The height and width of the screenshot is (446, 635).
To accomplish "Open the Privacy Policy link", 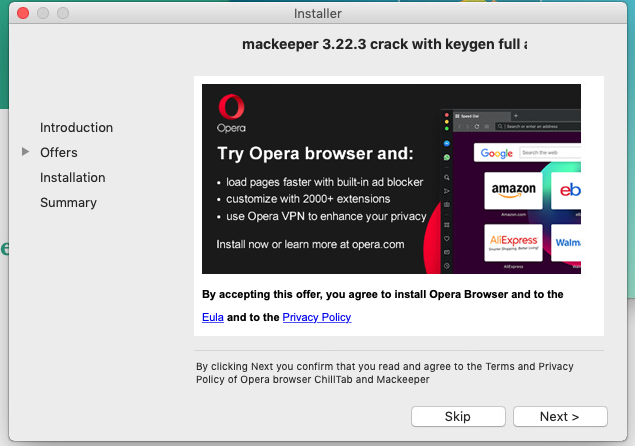I will 317,317.
